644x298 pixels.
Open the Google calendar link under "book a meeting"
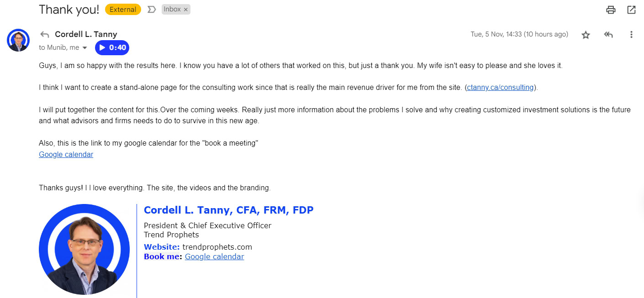click(x=66, y=154)
